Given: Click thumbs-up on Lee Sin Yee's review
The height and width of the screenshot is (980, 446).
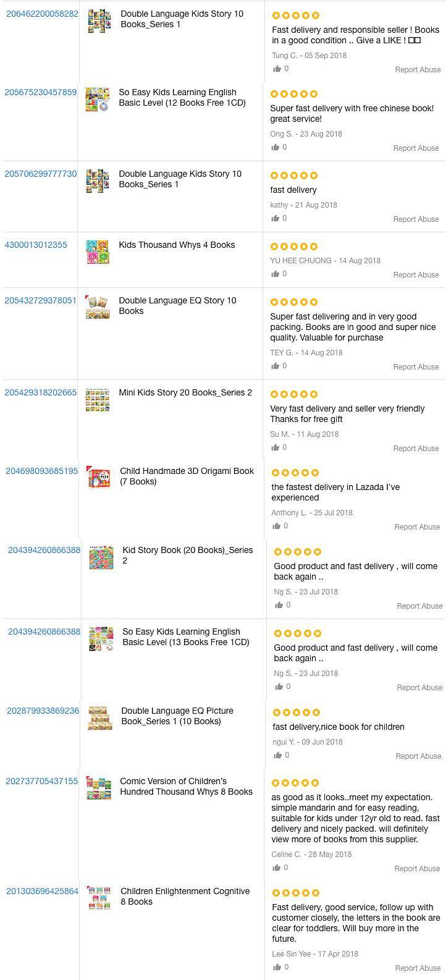Looking at the screenshot, I should [x=277, y=967].
